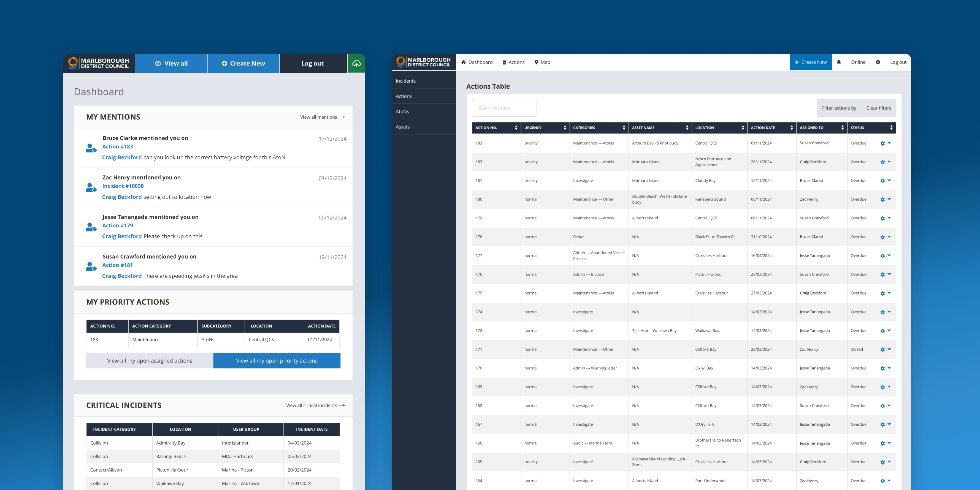Sort by Action Date column arrows
This screenshot has width=980, height=490.
[x=791, y=128]
